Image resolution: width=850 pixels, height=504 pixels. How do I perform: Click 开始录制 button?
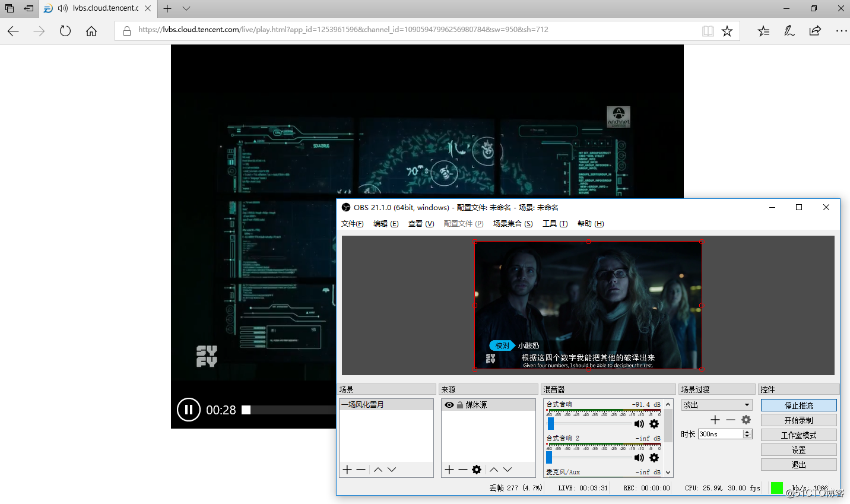(798, 420)
